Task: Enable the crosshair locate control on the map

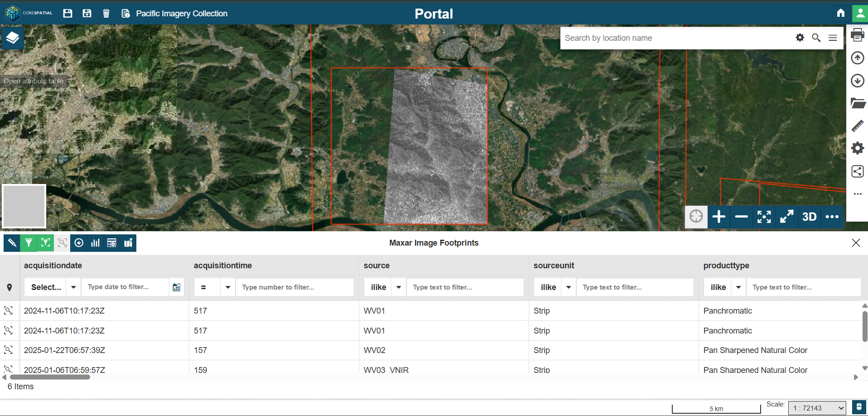Action: [696, 217]
